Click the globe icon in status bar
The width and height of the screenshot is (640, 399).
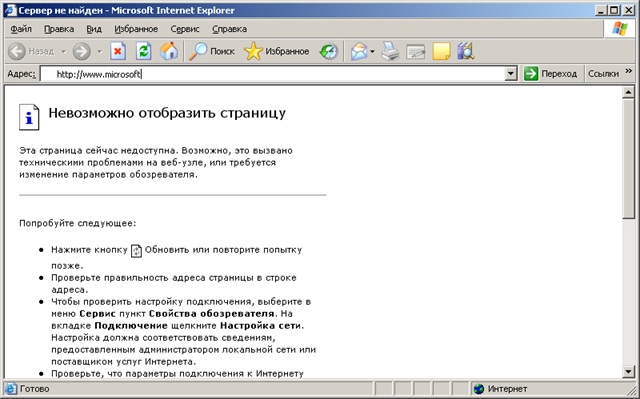(478, 389)
